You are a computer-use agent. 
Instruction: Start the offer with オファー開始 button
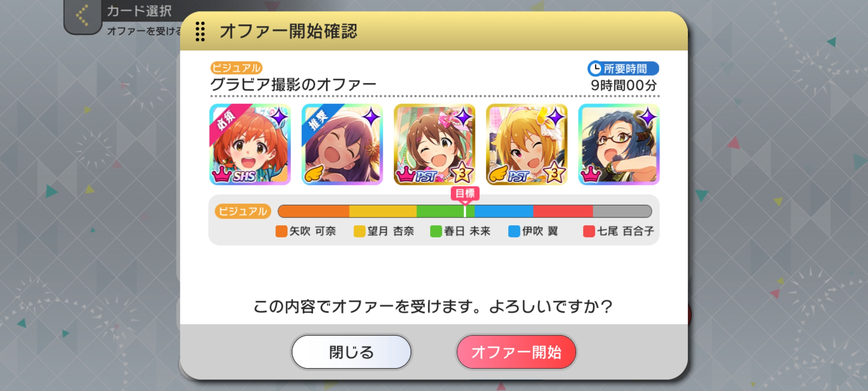[x=516, y=352]
